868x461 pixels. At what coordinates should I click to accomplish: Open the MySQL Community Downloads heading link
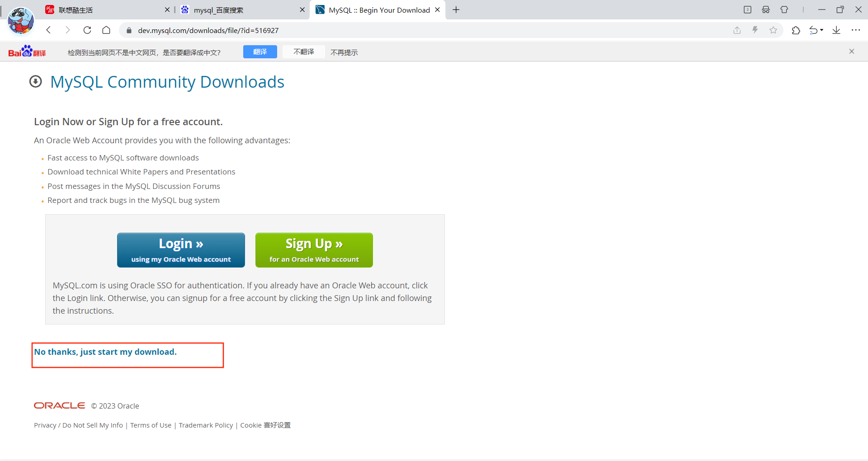[167, 82]
